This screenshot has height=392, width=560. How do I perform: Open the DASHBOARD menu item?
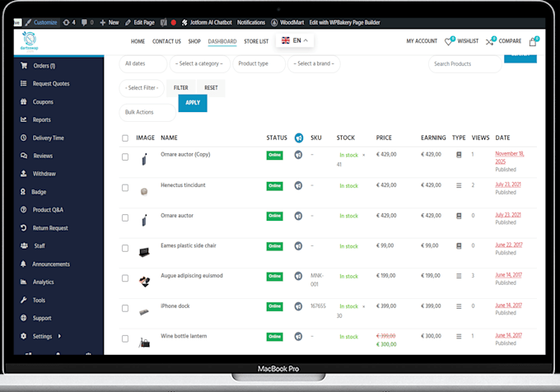point(222,41)
